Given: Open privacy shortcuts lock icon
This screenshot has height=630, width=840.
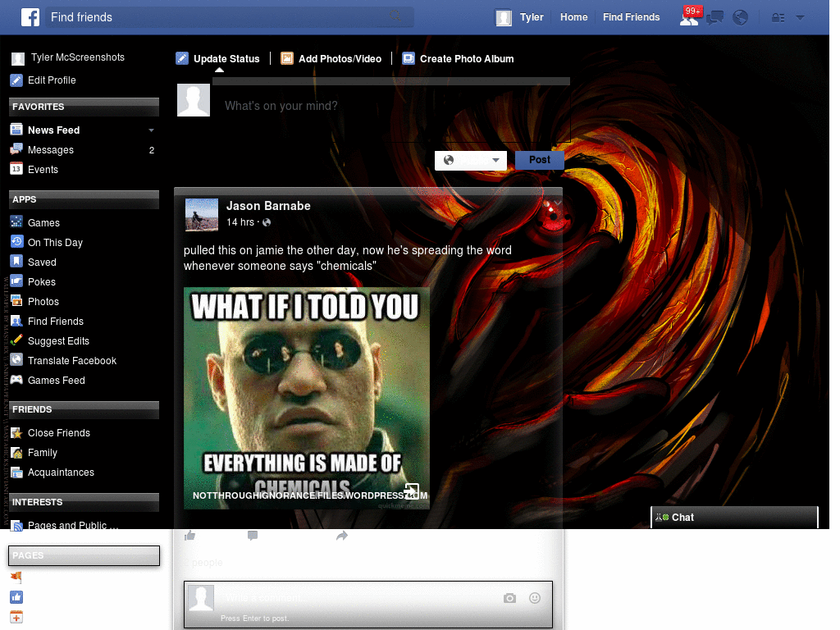Looking at the screenshot, I should click(777, 17).
